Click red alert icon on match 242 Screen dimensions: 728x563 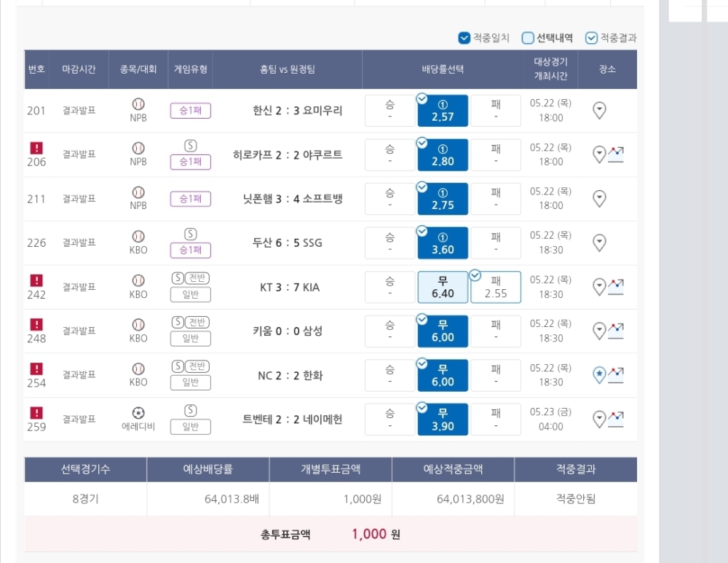coord(36,280)
